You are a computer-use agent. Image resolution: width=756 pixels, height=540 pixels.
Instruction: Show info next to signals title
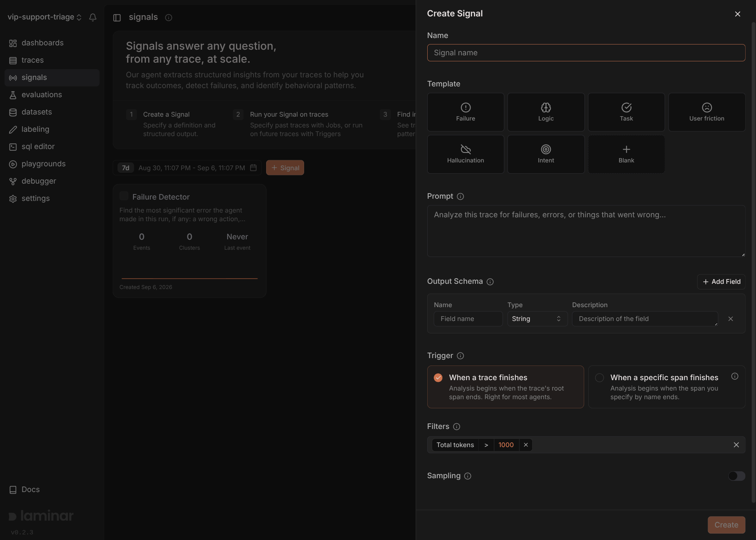[168, 18]
